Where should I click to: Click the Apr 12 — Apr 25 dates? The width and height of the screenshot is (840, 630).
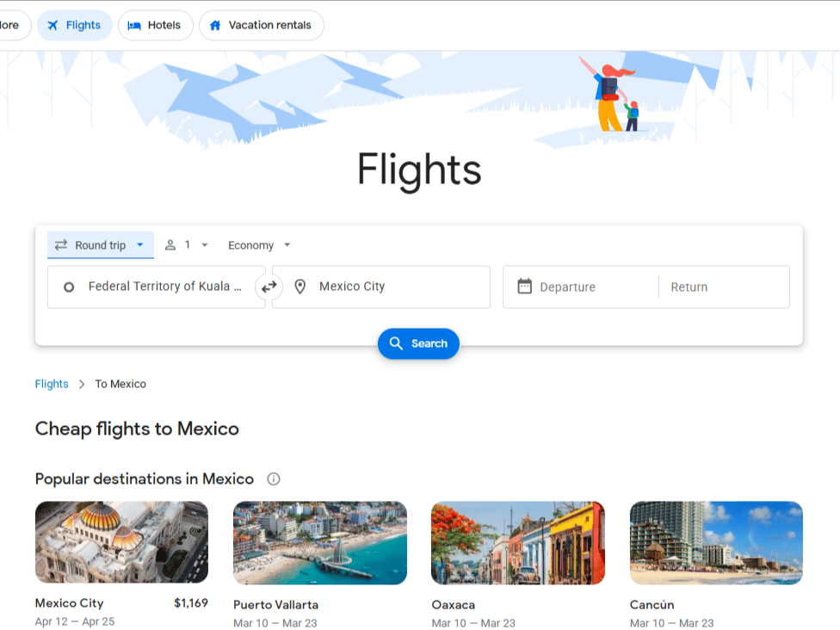pyautogui.click(x=75, y=621)
